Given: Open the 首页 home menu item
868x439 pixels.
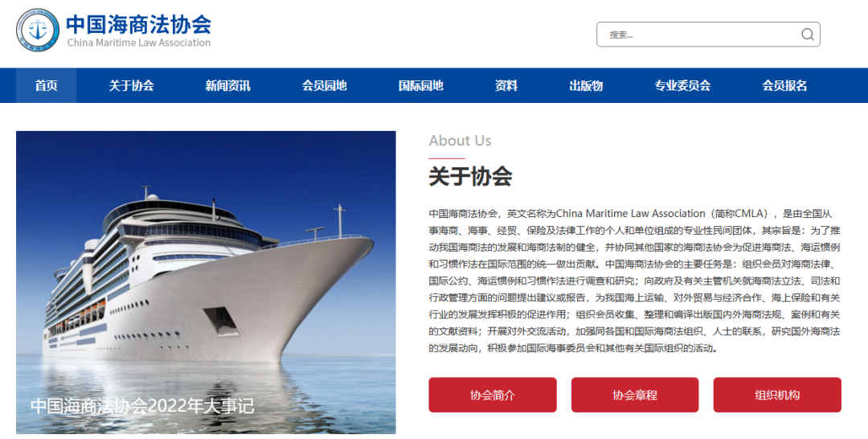Looking at the screenshot, I should pyautogui.click(x=46, y=85).
